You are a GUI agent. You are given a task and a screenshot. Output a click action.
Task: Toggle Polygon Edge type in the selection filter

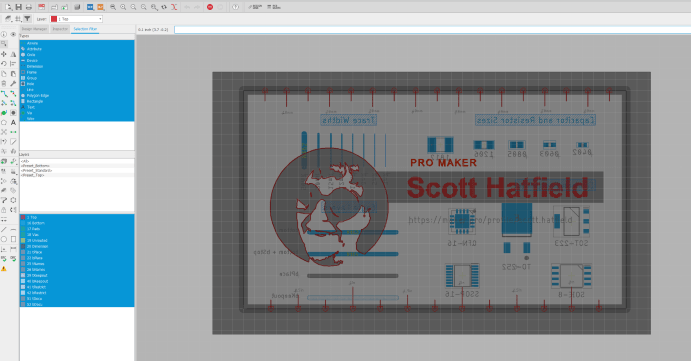pyautogui.click(x=77, y=95)
